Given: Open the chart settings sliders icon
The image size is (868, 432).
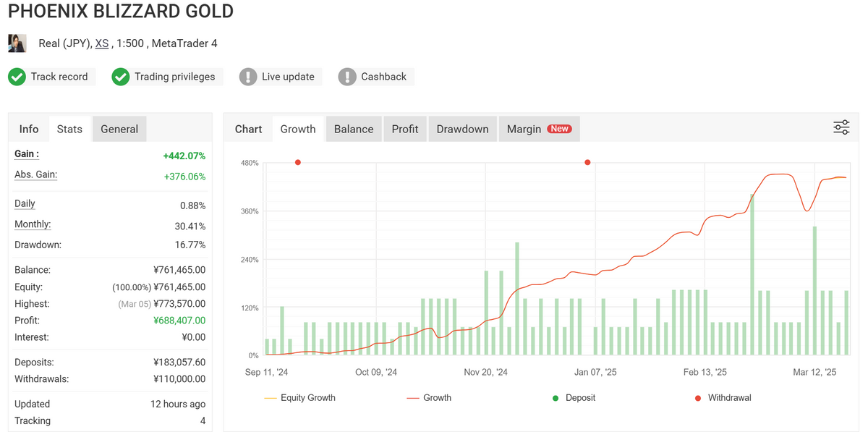Looking at the screenshot, I should 841,128.
